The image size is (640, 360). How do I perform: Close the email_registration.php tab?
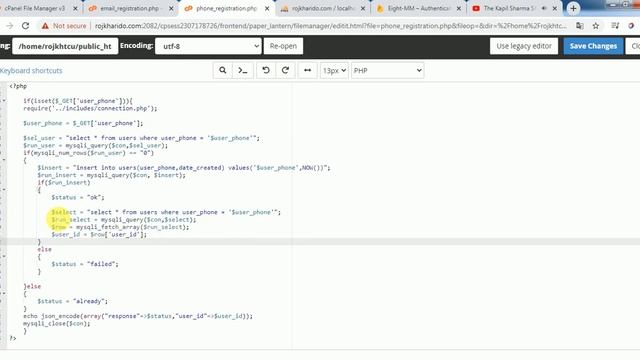point(171,8)
